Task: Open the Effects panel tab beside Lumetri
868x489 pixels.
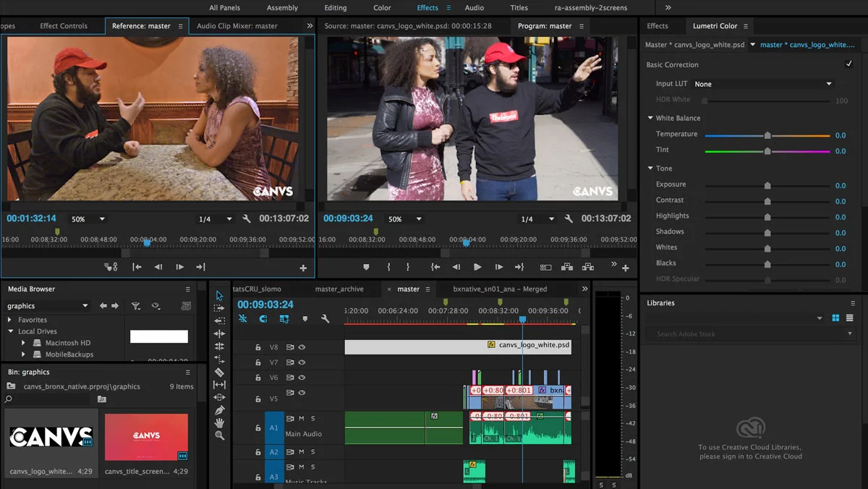Action: [658, 26]
